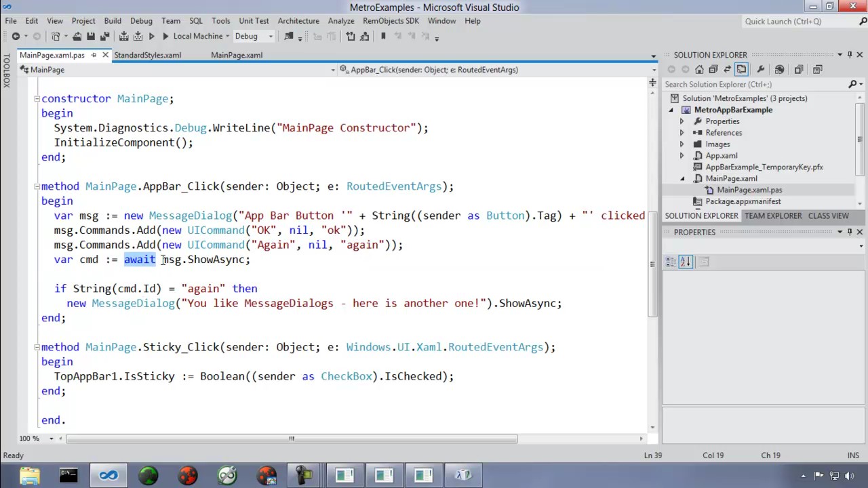This screenshot has height=488, width=868.
Task: Click the New Project icon in toolbar
Action: click(55, 36)
